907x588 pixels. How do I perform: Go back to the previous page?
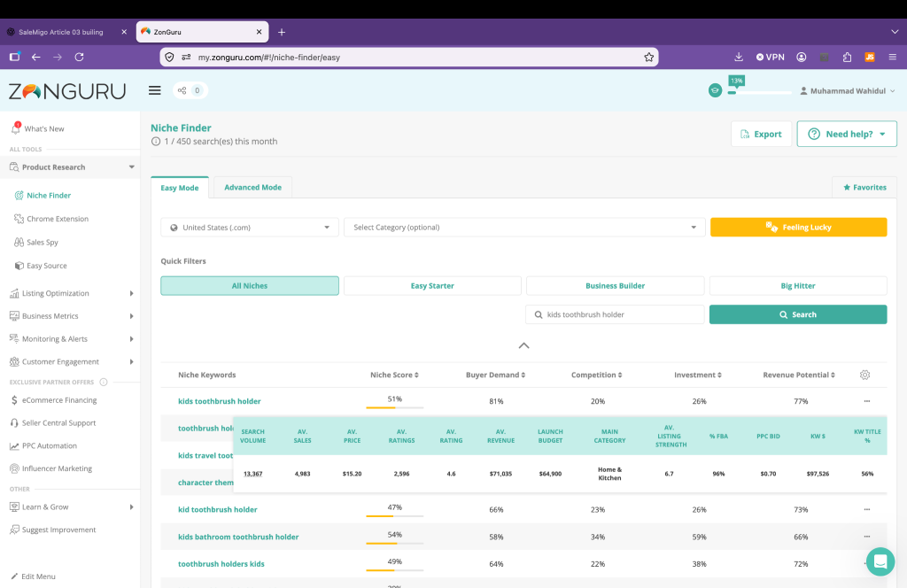point(35,57)
